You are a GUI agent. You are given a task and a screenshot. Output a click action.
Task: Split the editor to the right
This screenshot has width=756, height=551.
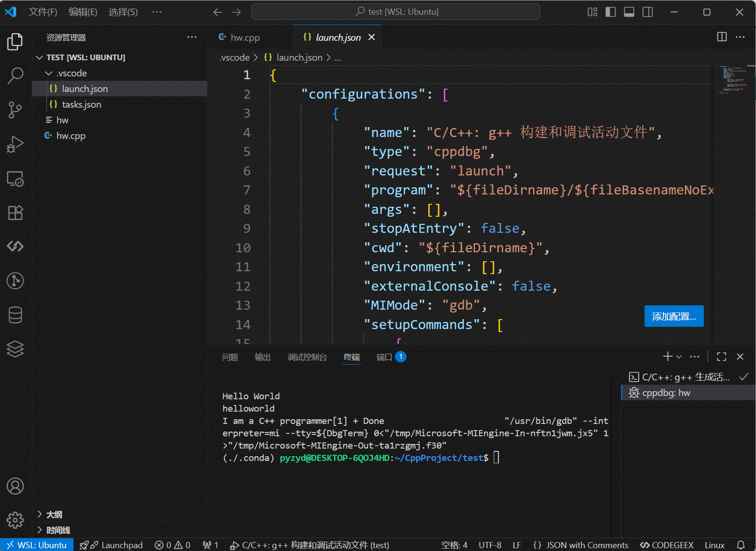[x=722, y=37]
